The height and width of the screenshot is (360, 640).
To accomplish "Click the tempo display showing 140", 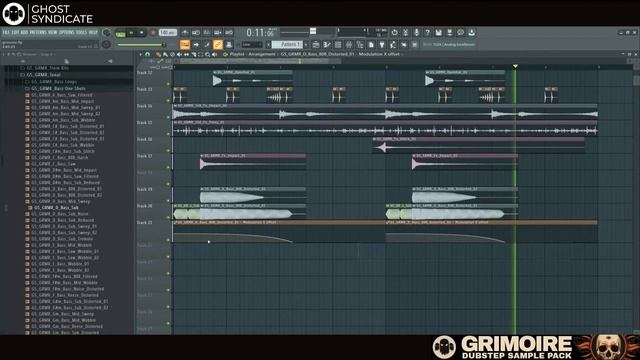I will (x=167, y=33).
